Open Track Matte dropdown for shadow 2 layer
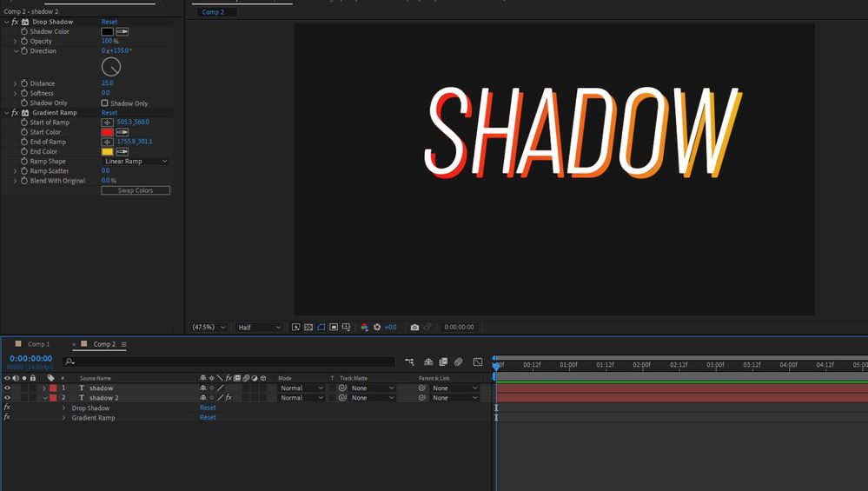Viewport: 868px width, 491px height. tap(372, 398)
